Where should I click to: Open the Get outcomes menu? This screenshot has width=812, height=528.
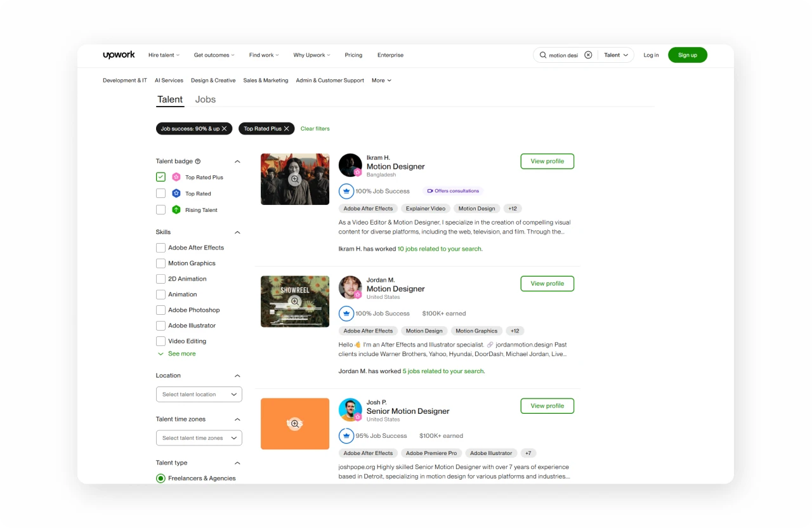click(214, 55)
